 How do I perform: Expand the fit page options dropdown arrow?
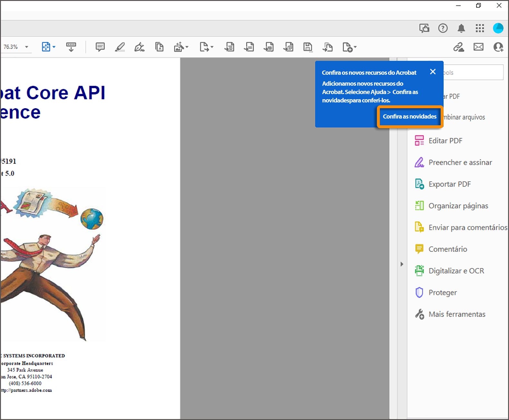[x=54, y=47]
